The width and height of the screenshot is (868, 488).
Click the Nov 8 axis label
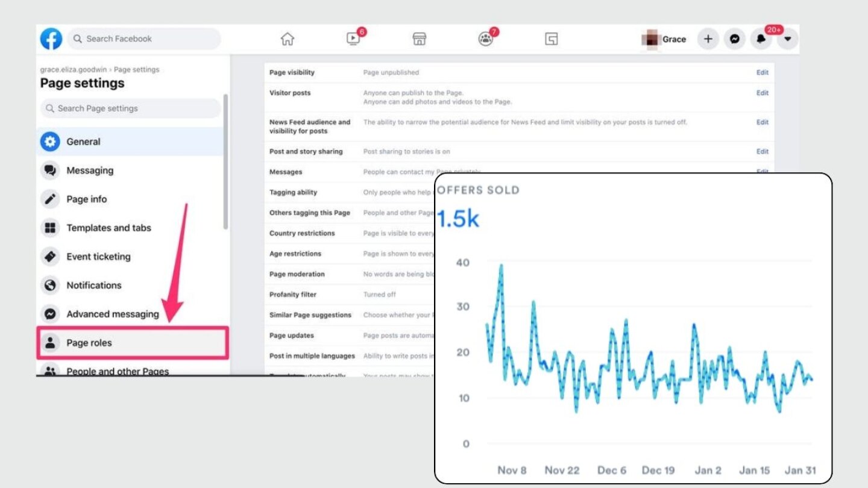[512, 470]
